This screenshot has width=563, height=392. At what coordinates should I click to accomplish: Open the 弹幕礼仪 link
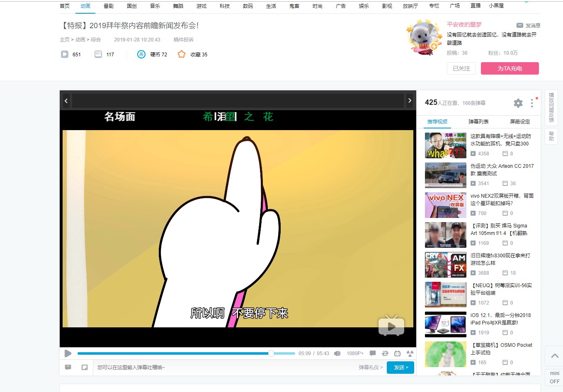click(371, 367)
